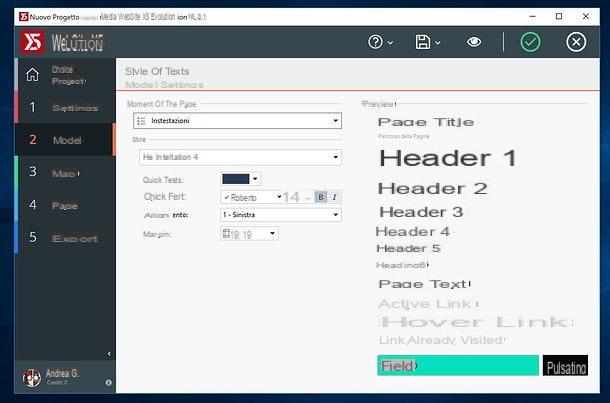Image resolution: width=610 pixels, height=403 pixels.
Task: Open the Andrea G. profile avatar
Action: point(32,378)
